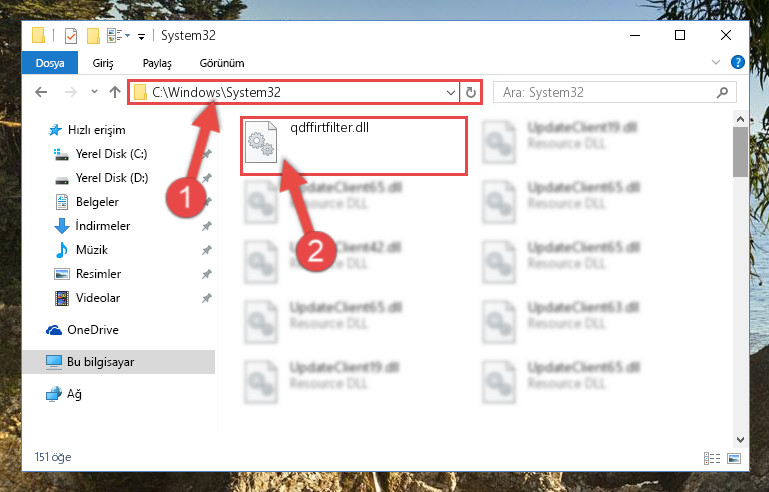
Task: Click the New Folder icon in quick access toolbar
Action: [x=93, y=36]
